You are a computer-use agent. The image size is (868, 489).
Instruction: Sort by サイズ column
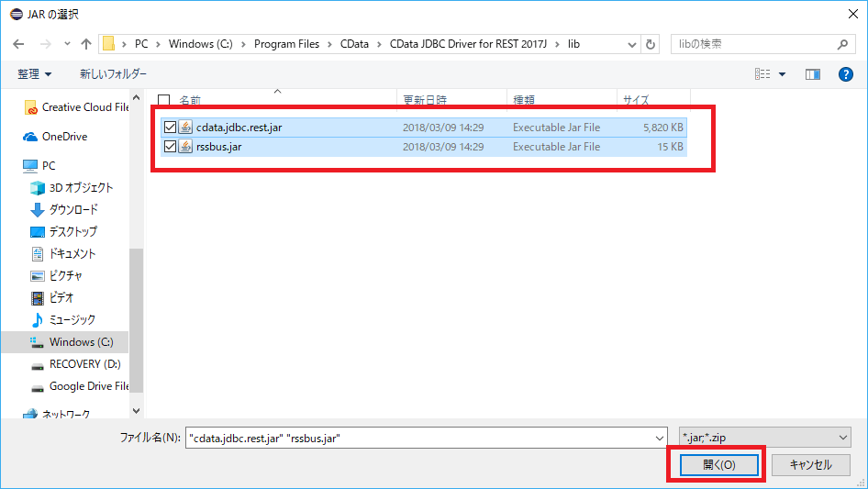[x=636, y=100]
